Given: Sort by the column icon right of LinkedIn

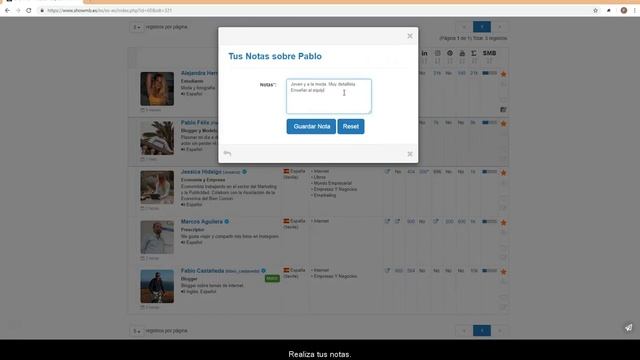Looking at the screenshot, I should pyautogui.click(x=438, y=53).
